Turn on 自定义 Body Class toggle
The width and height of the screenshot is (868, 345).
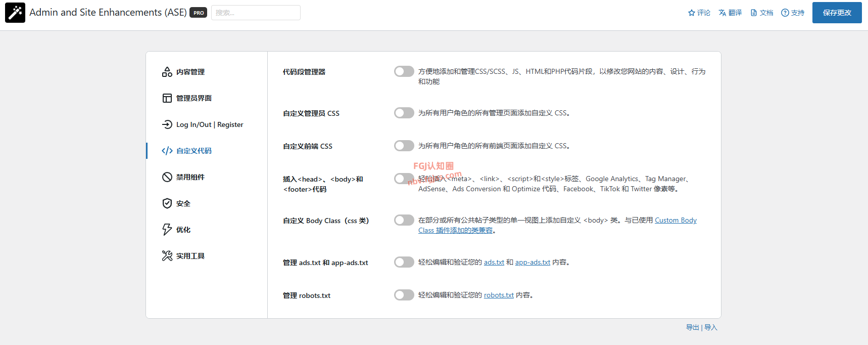pyautogui.click(x=404, y=220)
